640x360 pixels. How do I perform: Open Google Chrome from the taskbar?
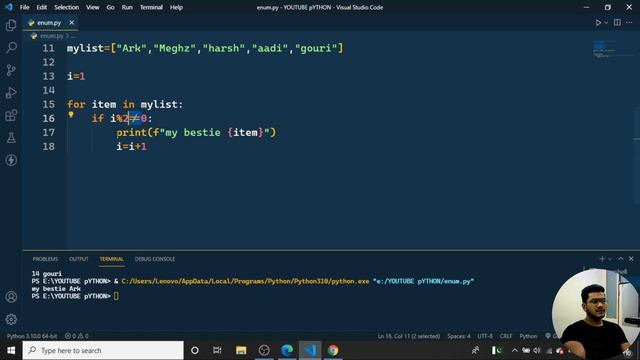[x=333, y=350]
